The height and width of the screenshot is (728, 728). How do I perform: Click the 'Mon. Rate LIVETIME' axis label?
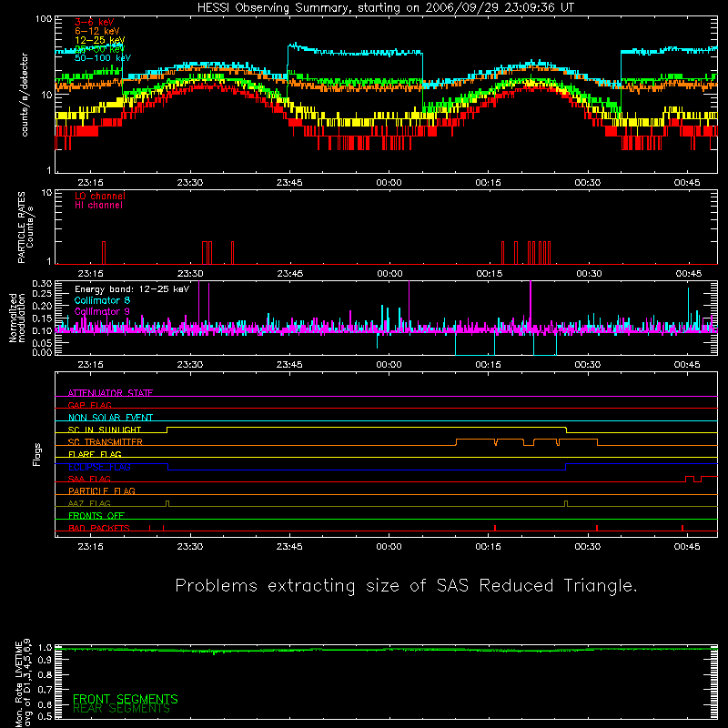pos(18,684)
